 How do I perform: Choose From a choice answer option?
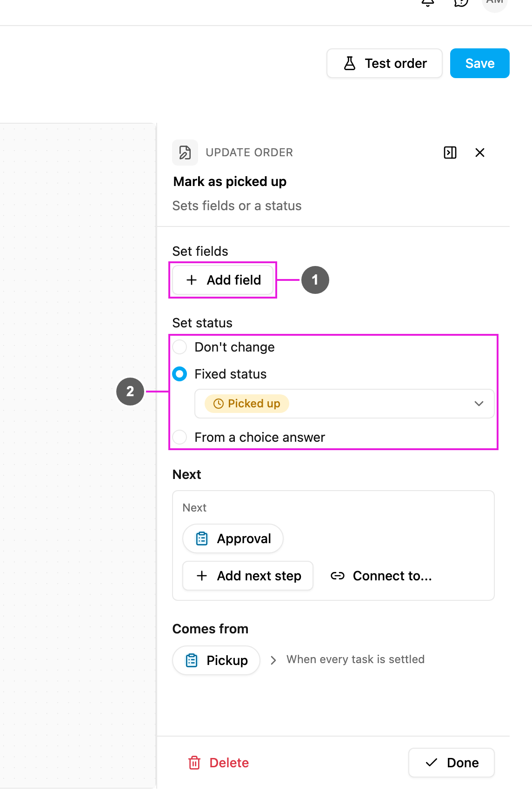point(180,437)
